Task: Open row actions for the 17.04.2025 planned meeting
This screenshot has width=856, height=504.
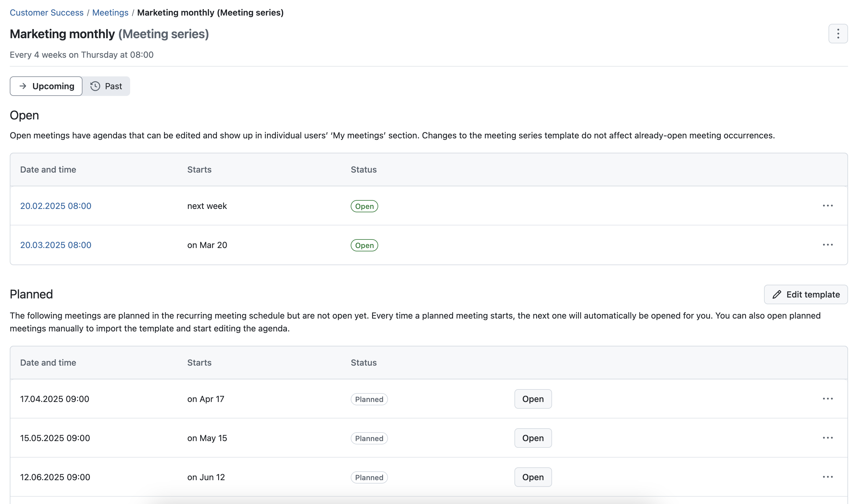Action: tap(828, 399)
